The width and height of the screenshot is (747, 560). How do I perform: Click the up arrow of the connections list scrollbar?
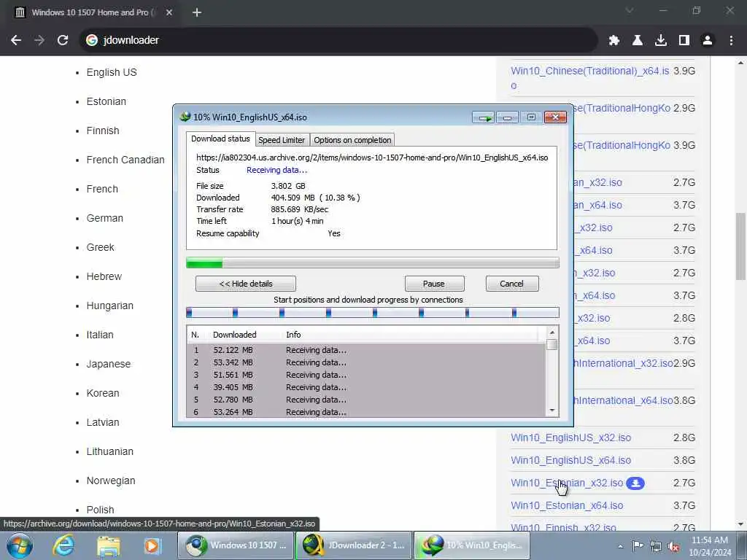[551, 332]
